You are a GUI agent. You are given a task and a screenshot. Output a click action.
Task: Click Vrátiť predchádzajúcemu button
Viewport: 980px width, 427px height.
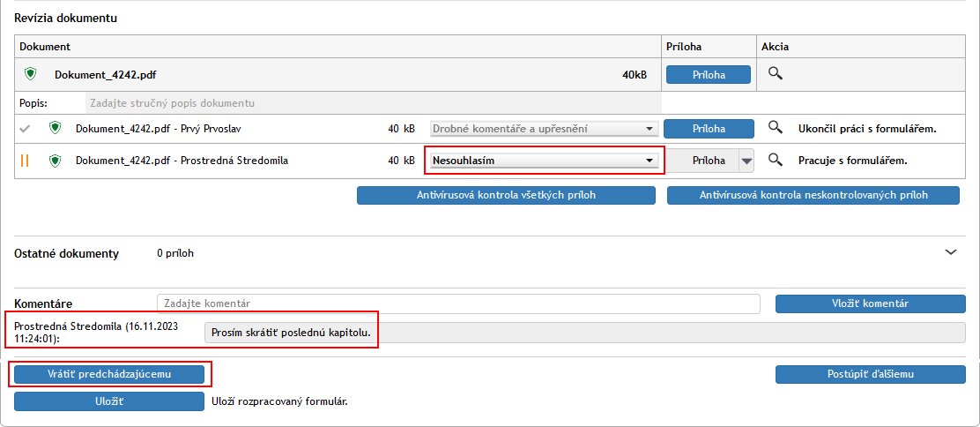point(109,374)
